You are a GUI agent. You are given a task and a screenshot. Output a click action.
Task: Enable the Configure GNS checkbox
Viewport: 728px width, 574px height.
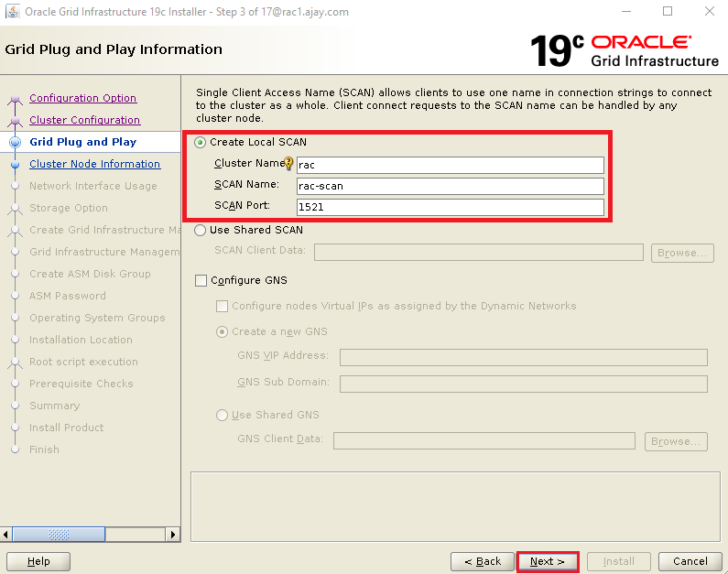201,280
